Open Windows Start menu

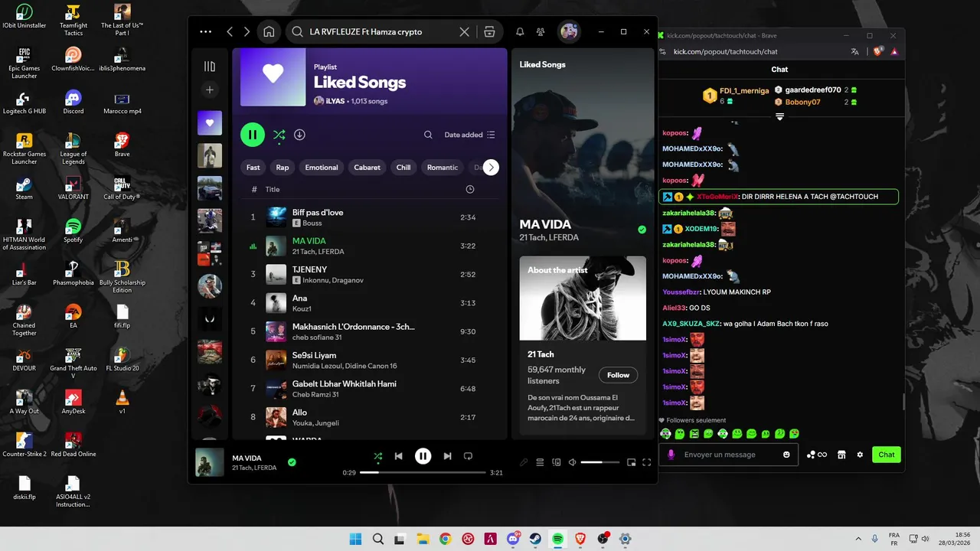(356, 539)
